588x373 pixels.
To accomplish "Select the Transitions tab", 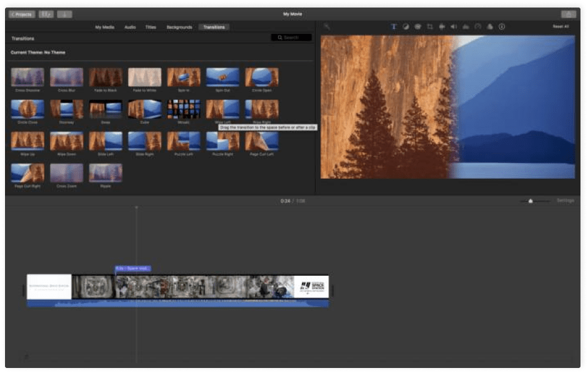I will (214, 27).
